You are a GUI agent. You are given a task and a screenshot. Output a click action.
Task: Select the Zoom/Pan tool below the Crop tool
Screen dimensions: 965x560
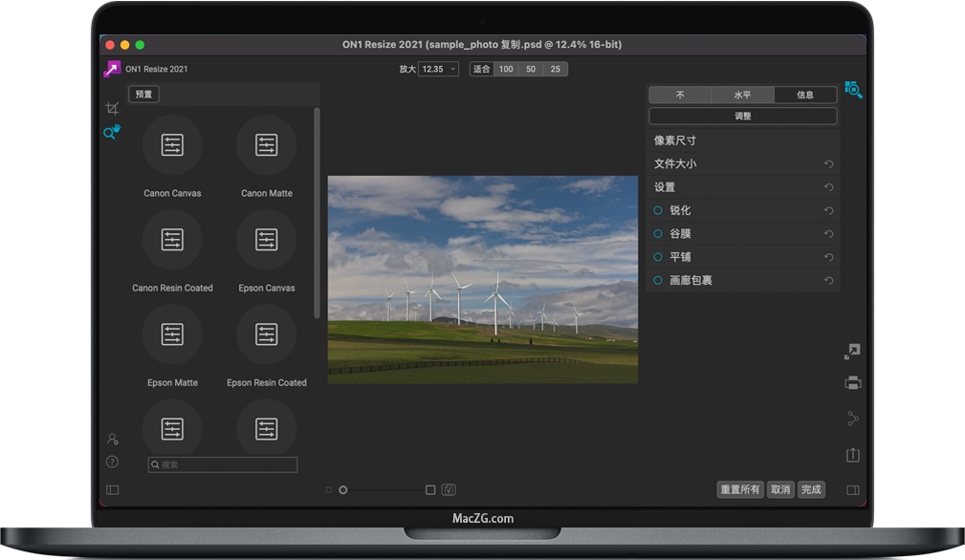pos(112,133)
